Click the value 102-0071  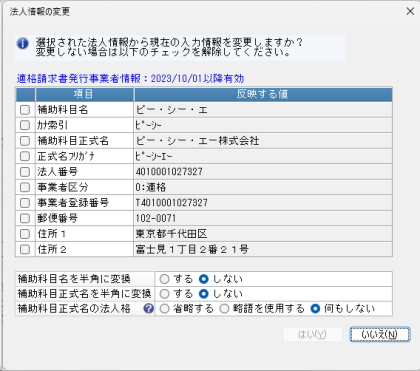[x=156, y=218]
